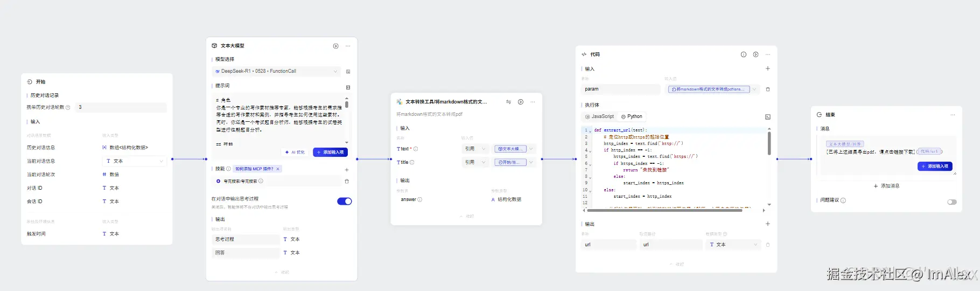Click AI 优化 prompt button

pos(295,153)
